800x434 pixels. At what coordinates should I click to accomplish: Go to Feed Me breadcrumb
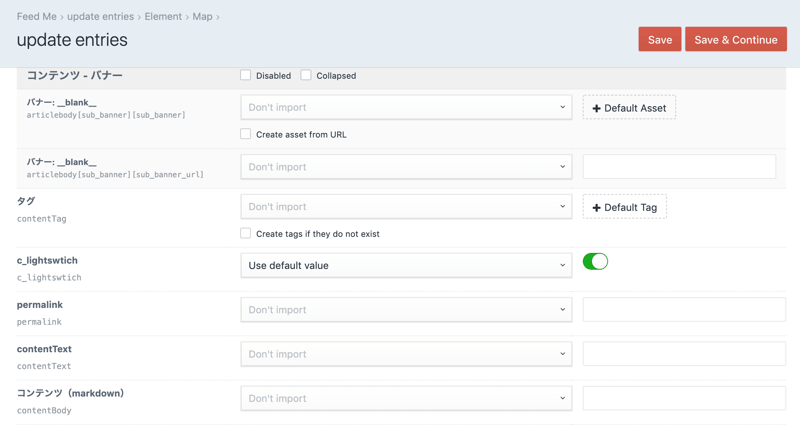point(36,16)
